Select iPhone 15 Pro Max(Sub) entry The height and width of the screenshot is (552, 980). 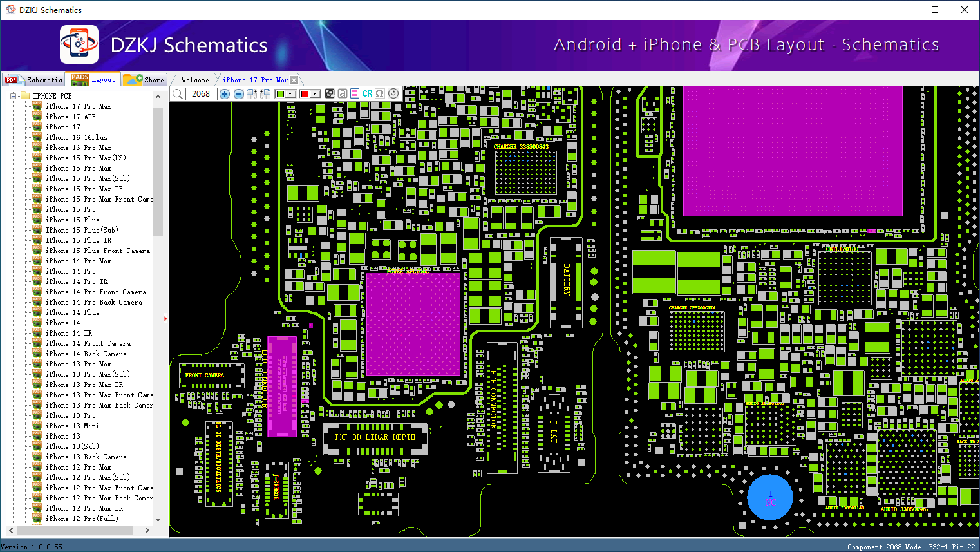[88, 178]
